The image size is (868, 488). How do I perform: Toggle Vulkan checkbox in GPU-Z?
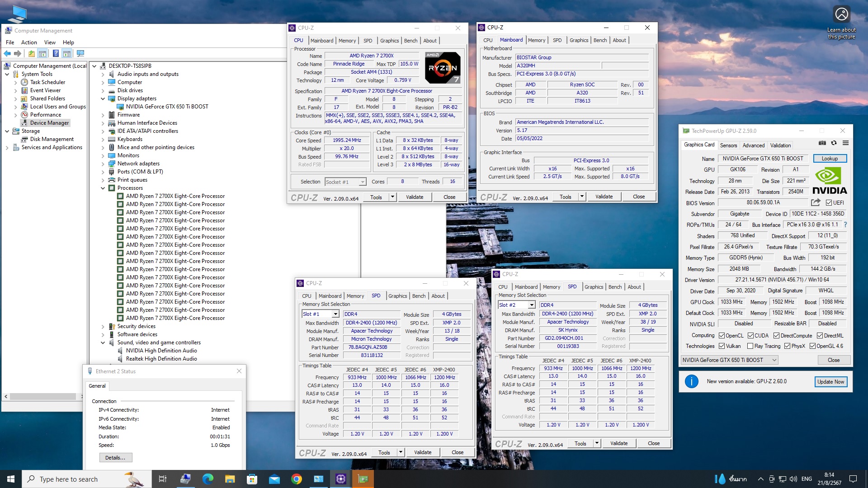[x=722, y=346]
